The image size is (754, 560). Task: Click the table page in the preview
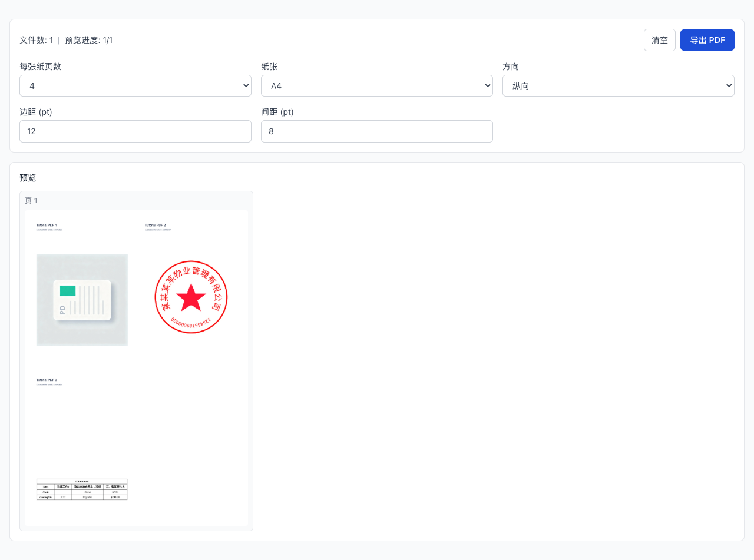pos(82,489)
